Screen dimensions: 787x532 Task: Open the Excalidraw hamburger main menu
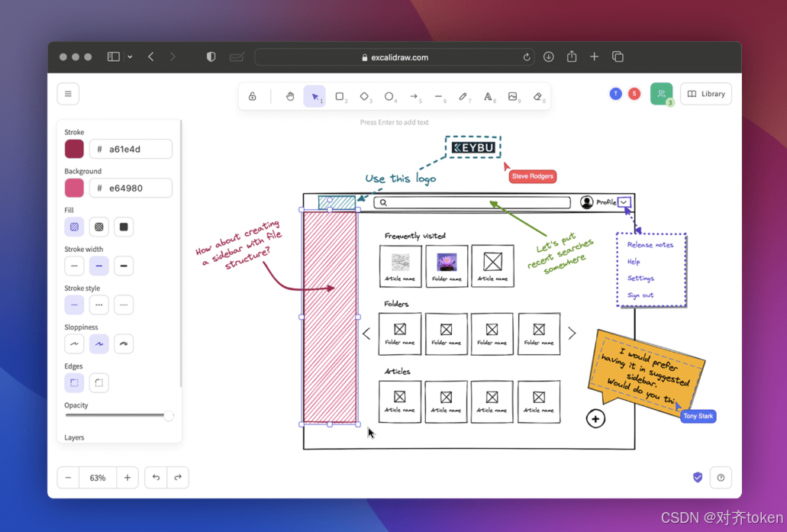pyautogui.click(x=68, y=94)
